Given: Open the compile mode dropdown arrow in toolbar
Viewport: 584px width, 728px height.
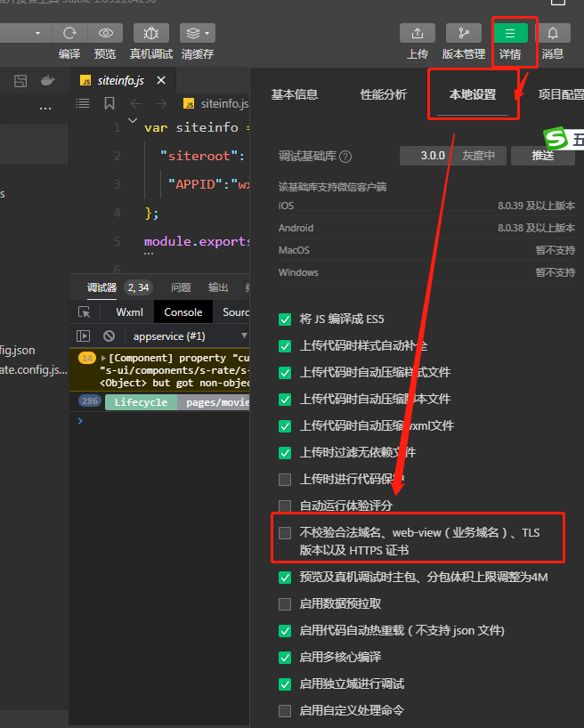Looking at the screenshot, I should (37, 33).
